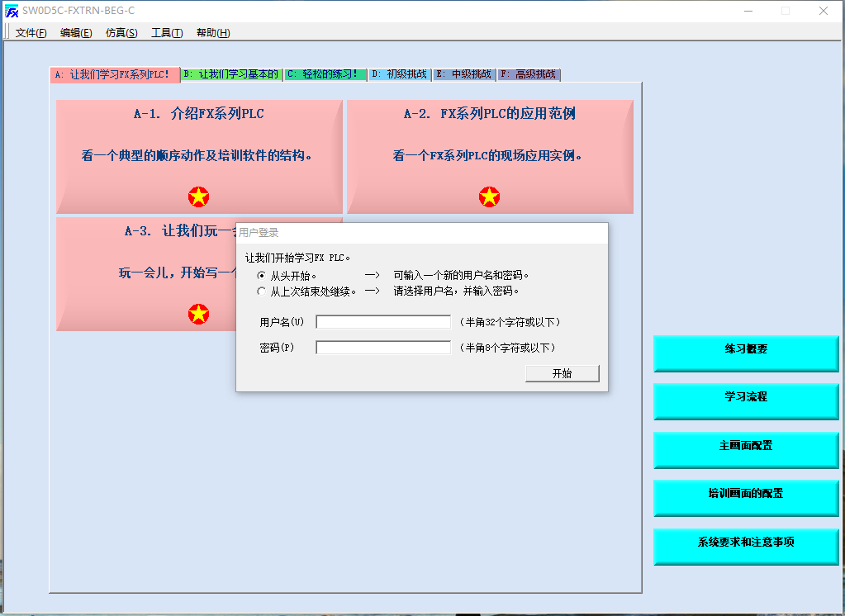Click the star icon in the A-3 panel
Image resolution: width=845 pixels, height=616 pixels.
[x=198, y=314]
